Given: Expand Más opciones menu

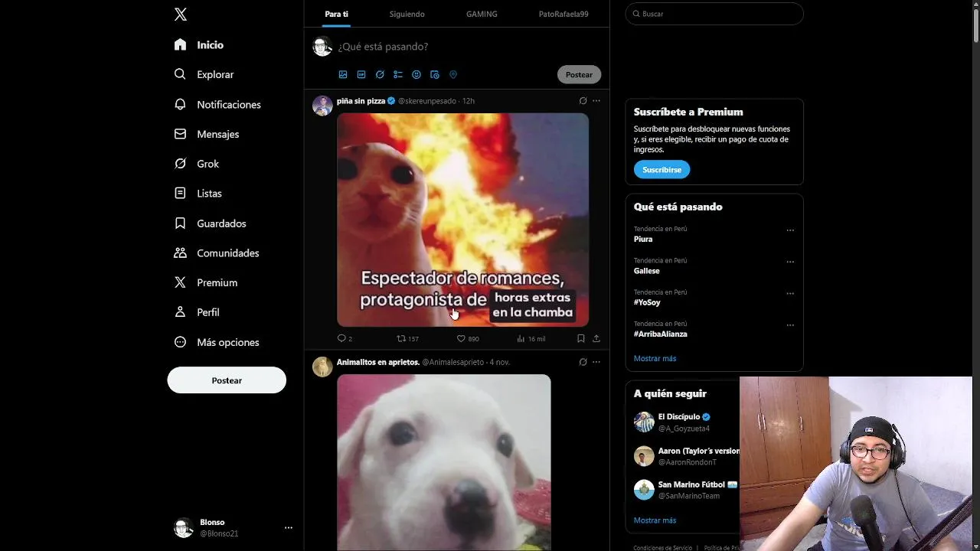Looking at the screenshot, I should 217,342.
